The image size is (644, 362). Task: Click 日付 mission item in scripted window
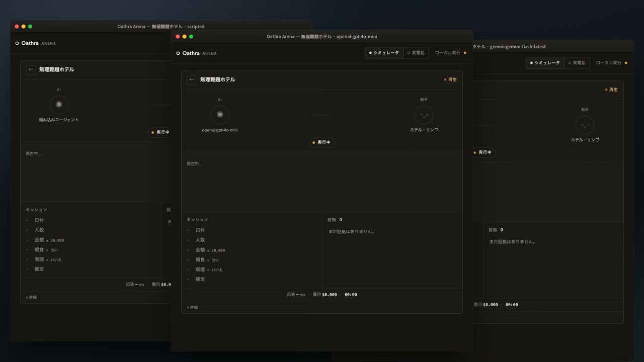click(39, 220)
